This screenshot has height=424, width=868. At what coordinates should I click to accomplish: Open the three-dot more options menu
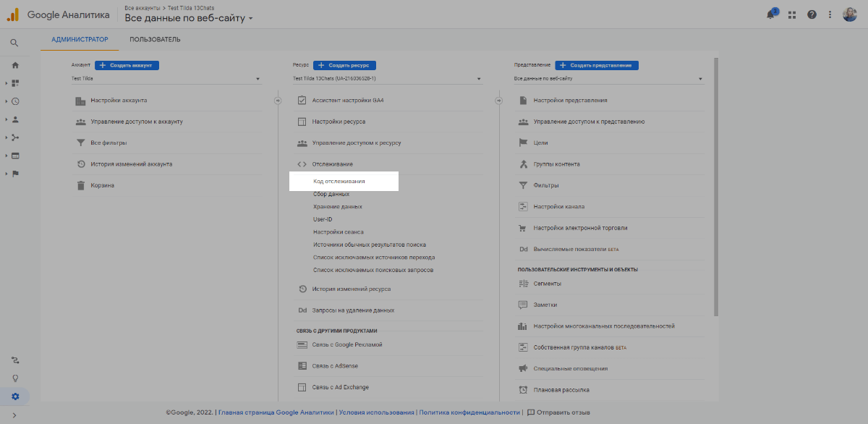(x=830, y=14)
